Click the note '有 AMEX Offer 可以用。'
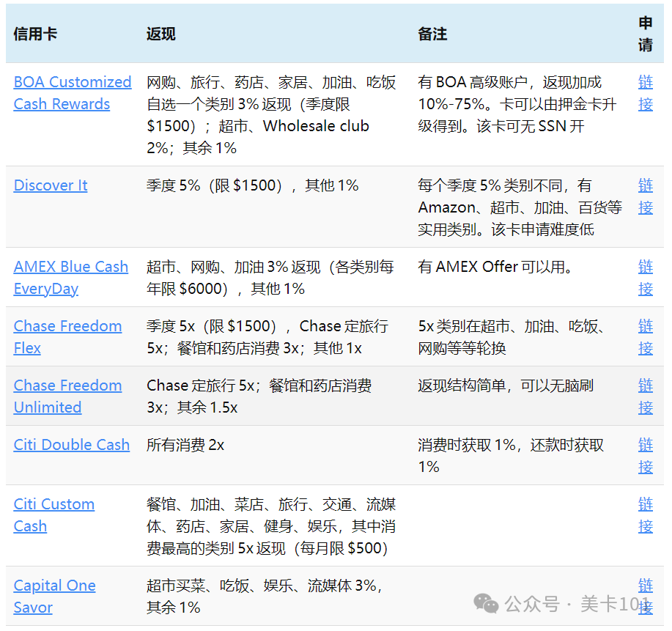The height and width of the screenshot is (631, 672). pyautogui.click(x=495, y=267)
